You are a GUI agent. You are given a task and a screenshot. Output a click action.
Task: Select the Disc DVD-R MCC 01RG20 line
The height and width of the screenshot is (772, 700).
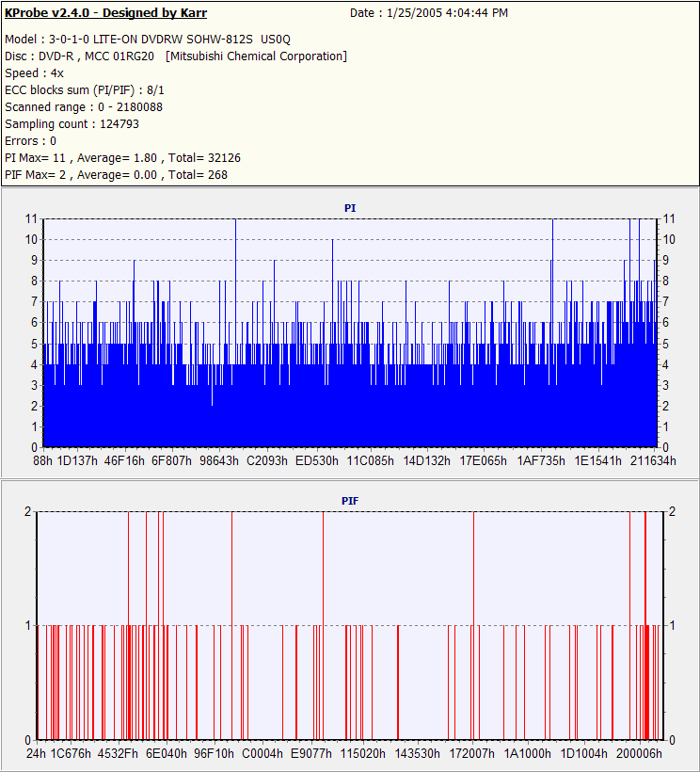(176, 56)
